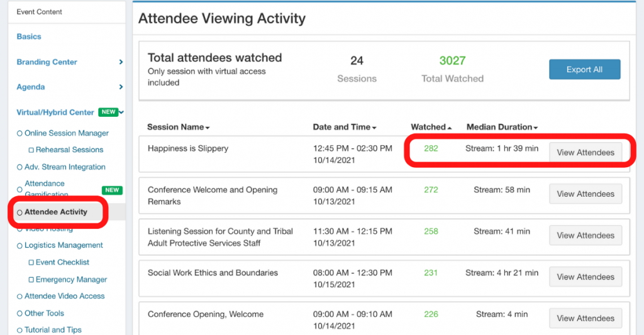Click the 282 watched count link
This screenshot has width=644, height=335.
pos(431,149)
